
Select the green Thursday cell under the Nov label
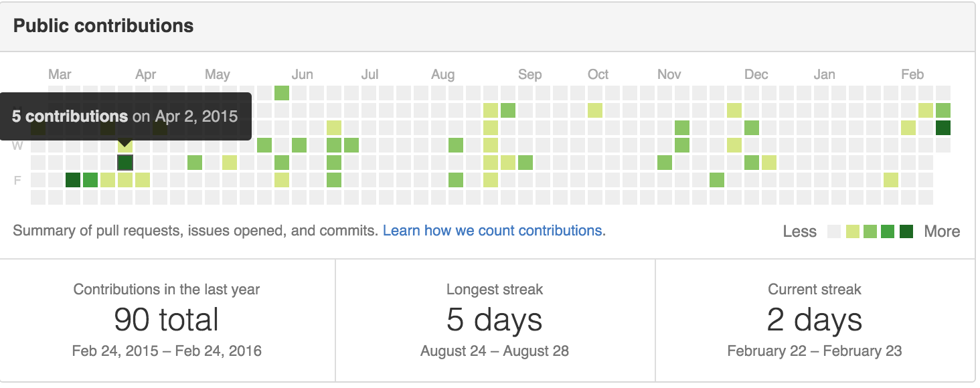[665, 163]
